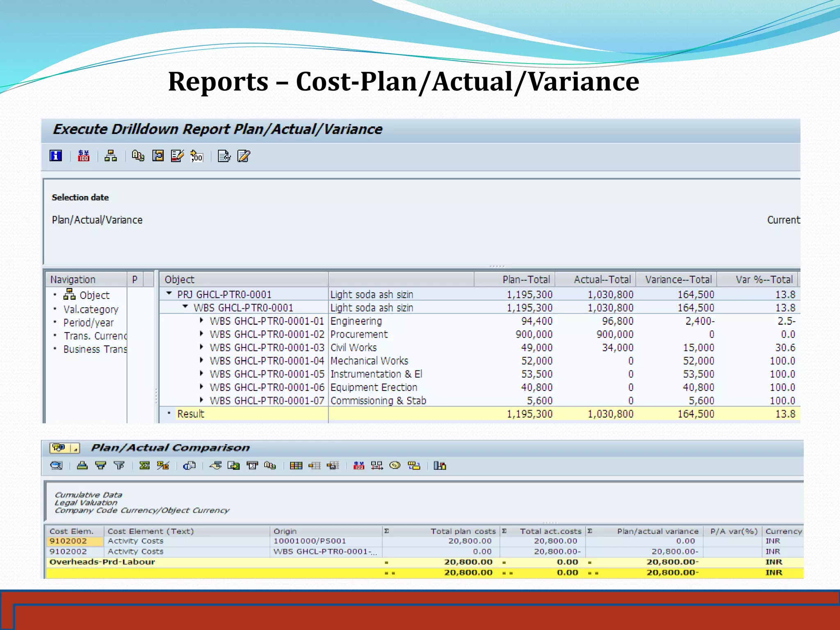The width and height of the screenshot is (840, 630).
Task: Click the Result row label
Action: click(x=190, y=414)
